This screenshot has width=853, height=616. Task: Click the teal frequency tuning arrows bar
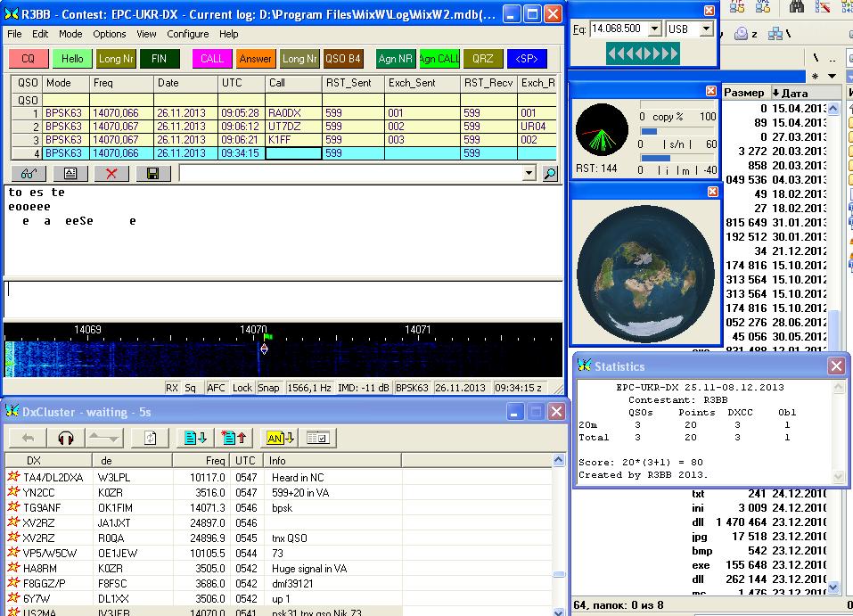tap(642, 53)
